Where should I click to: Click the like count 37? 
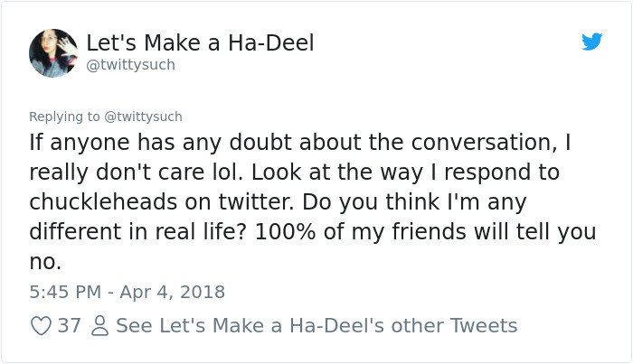tap(70, 326)
